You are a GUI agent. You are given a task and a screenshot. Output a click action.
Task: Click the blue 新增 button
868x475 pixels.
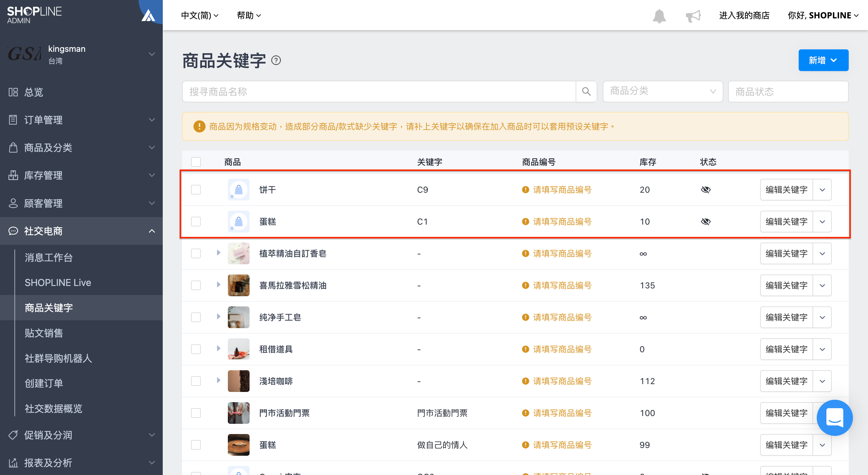pyautogui.click(x=823, y=61)
